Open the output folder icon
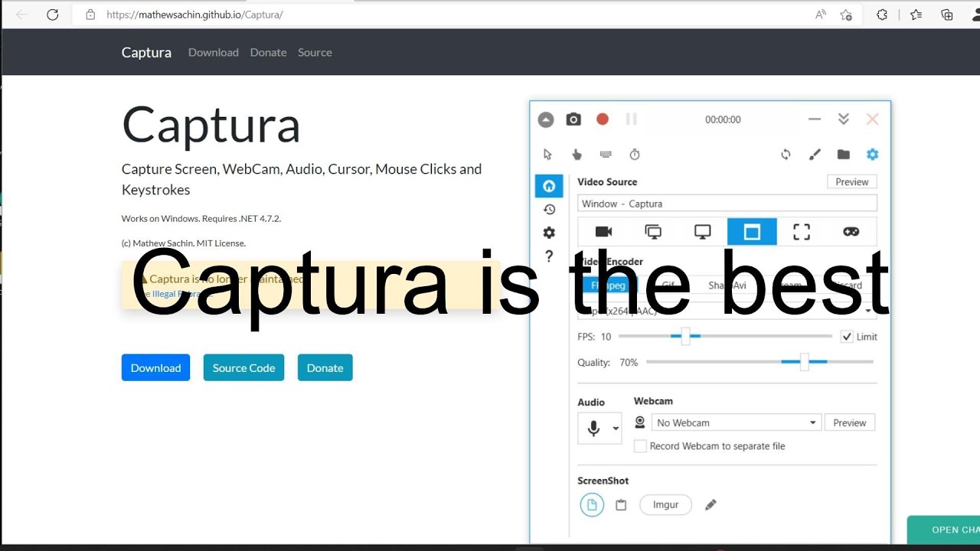This screenshot has width=980, height=551. 844,155
